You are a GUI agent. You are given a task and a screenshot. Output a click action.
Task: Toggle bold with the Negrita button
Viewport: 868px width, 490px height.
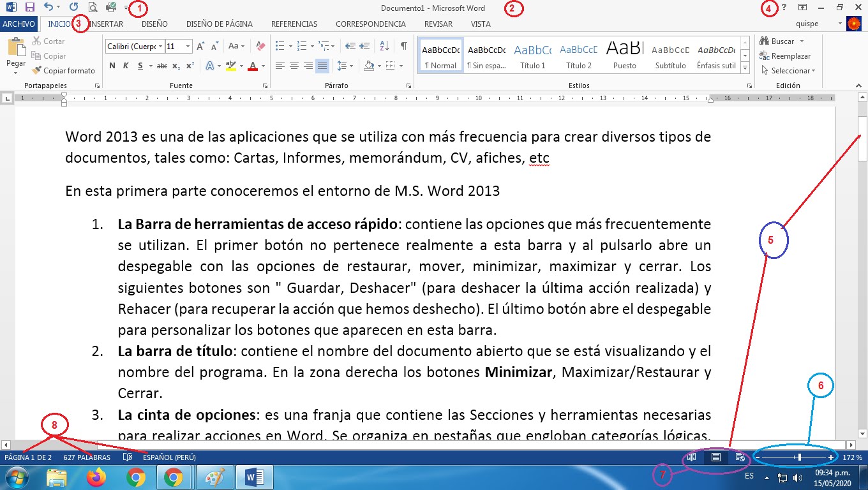(x=113, y=65)
